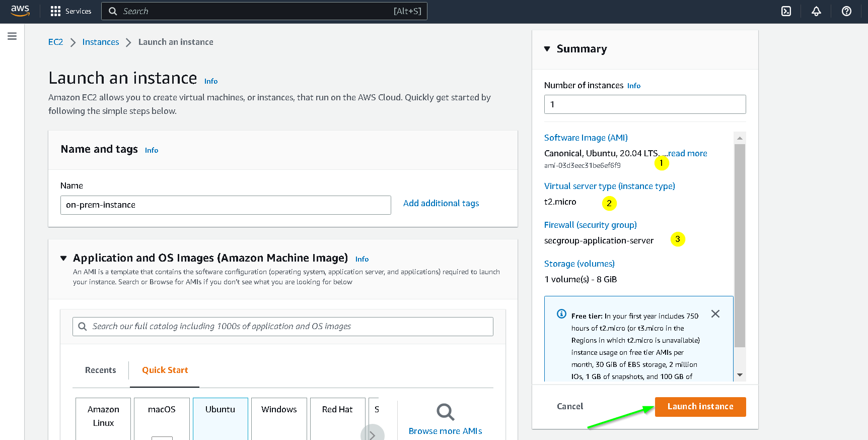
Task: Click the Free tier info circle icon
Action: 561,314
